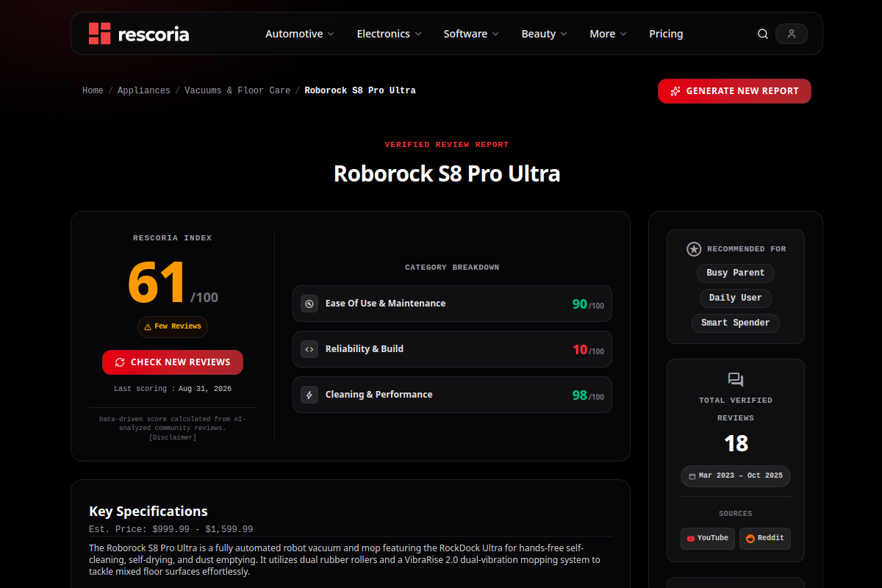
Task: Click the Reliability & Build code icon
Action: pyautogui.click(x=309, y=349)
